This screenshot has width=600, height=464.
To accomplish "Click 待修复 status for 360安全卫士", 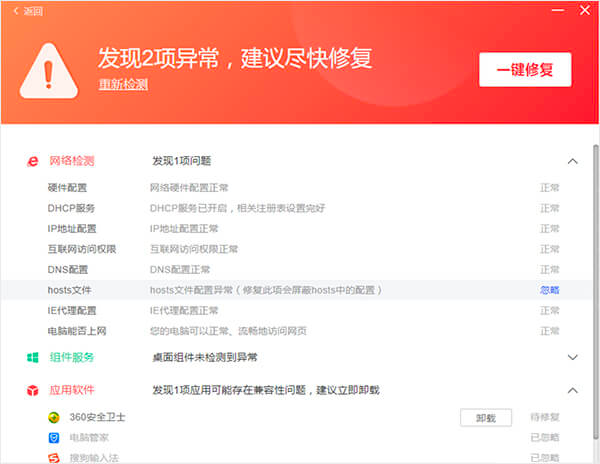I will [x=545, y=417].
